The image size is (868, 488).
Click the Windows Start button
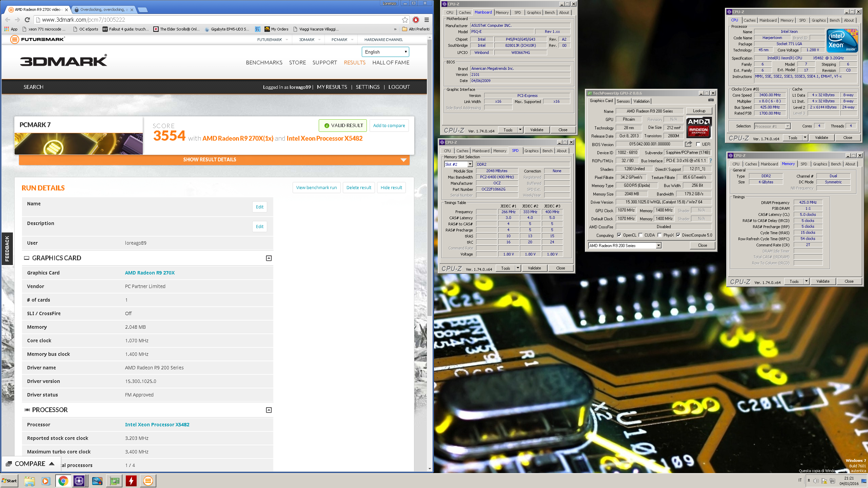pyautogui.click(x=9, y=481)
